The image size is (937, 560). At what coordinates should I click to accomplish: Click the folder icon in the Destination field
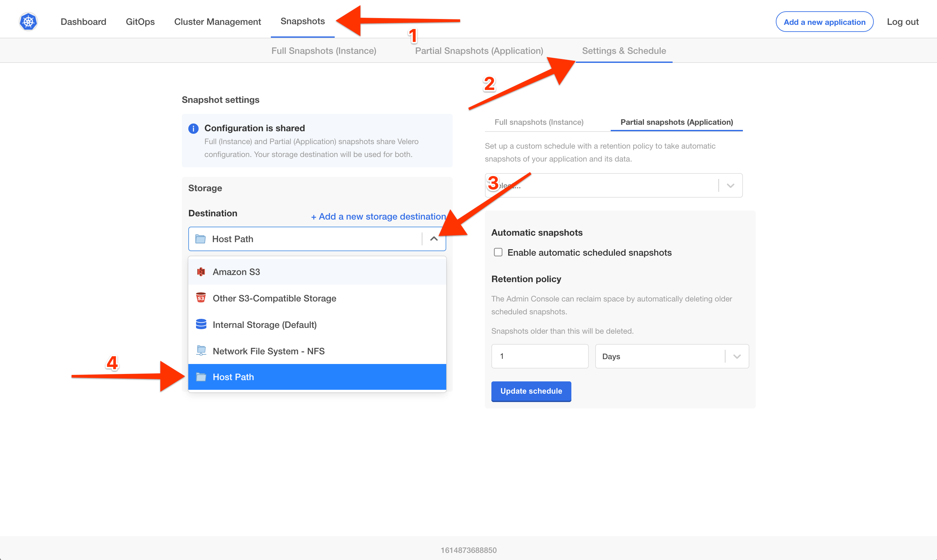click(x=200, y=239)
